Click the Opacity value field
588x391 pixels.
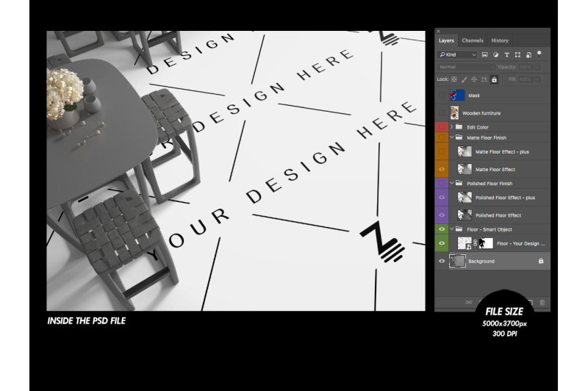(526, 67)
